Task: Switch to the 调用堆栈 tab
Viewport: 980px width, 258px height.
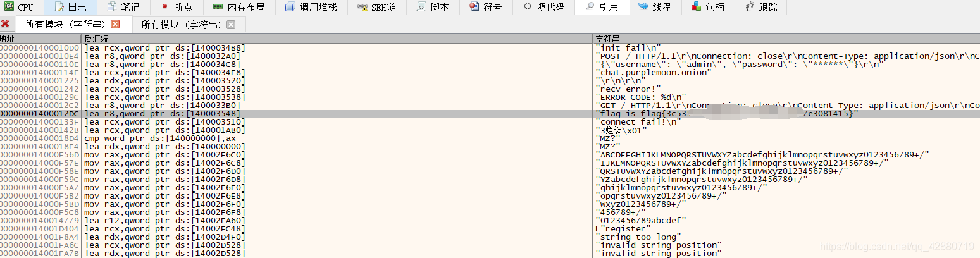Action: (311, 8)
